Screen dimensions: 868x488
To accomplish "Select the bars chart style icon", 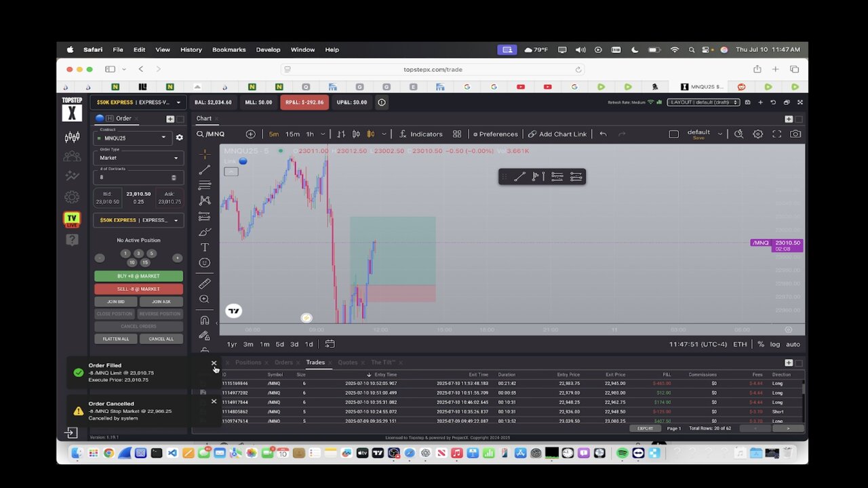I will pos(341,134).
